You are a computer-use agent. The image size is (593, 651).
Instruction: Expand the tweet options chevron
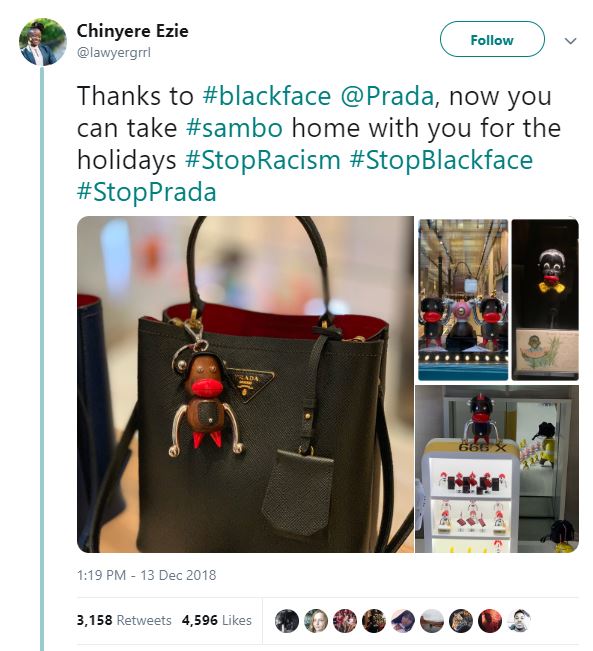[x=571, y=41]
